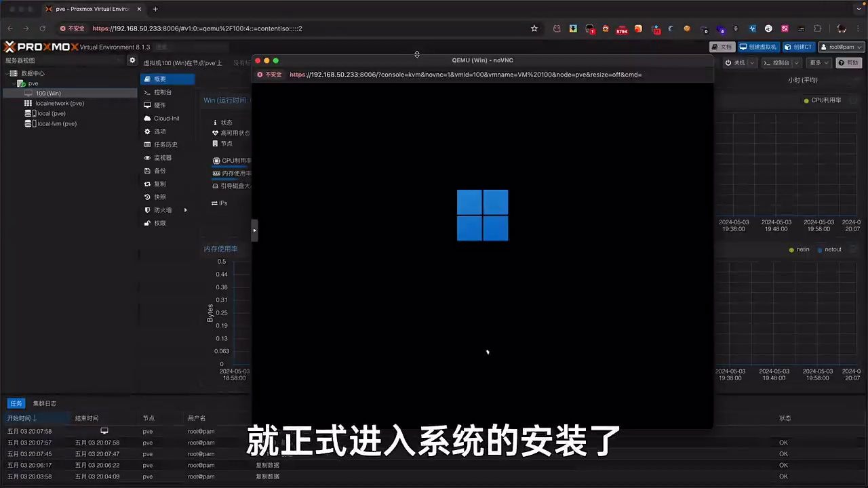Open the server view settings gear
This screenshot has height=488, width=868.
pos(132,60)
